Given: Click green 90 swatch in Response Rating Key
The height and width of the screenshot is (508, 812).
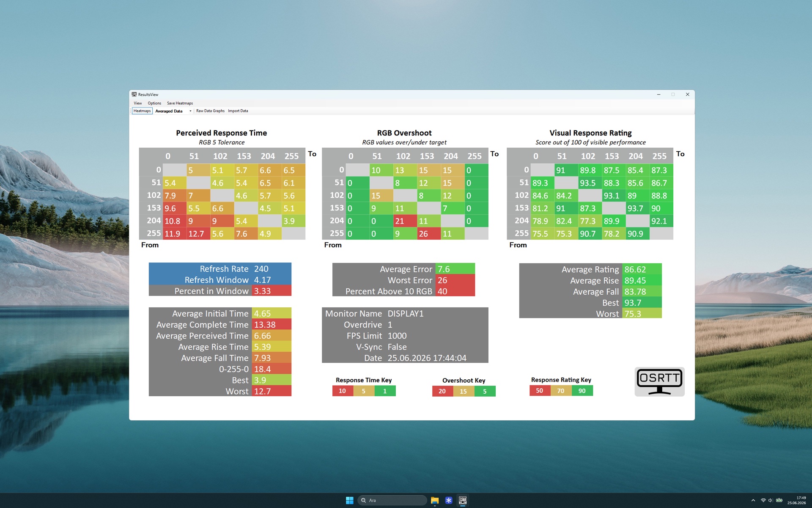Looking at the screenshot, I should click(582, 391).
